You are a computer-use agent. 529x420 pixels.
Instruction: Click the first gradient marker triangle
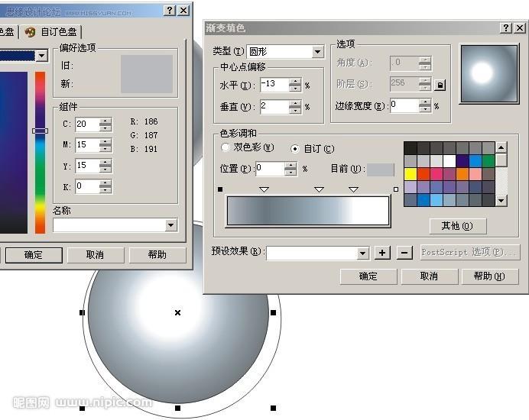pyautogui.click(x=264, y=190)
